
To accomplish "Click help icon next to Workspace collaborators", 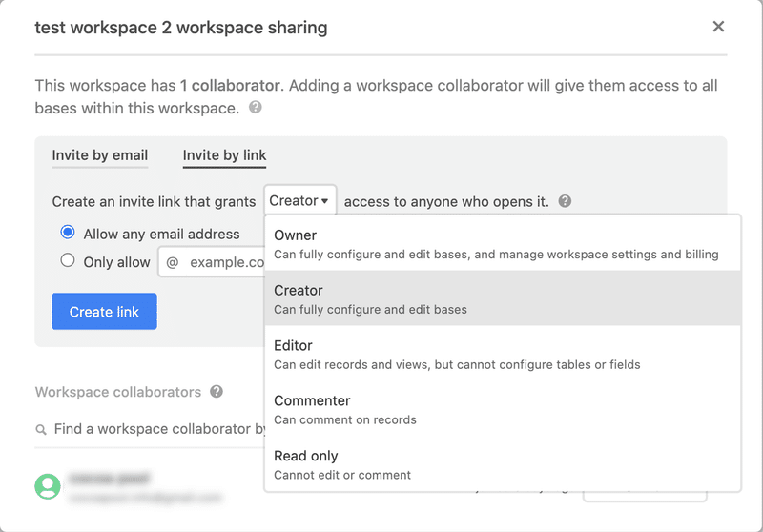I will tap(217, 392).
